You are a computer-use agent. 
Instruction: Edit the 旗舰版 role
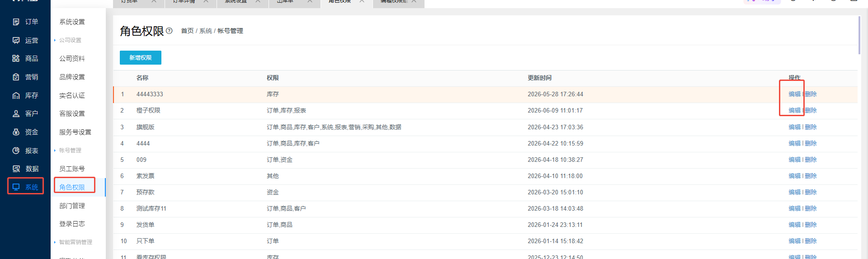coord(794,127)
